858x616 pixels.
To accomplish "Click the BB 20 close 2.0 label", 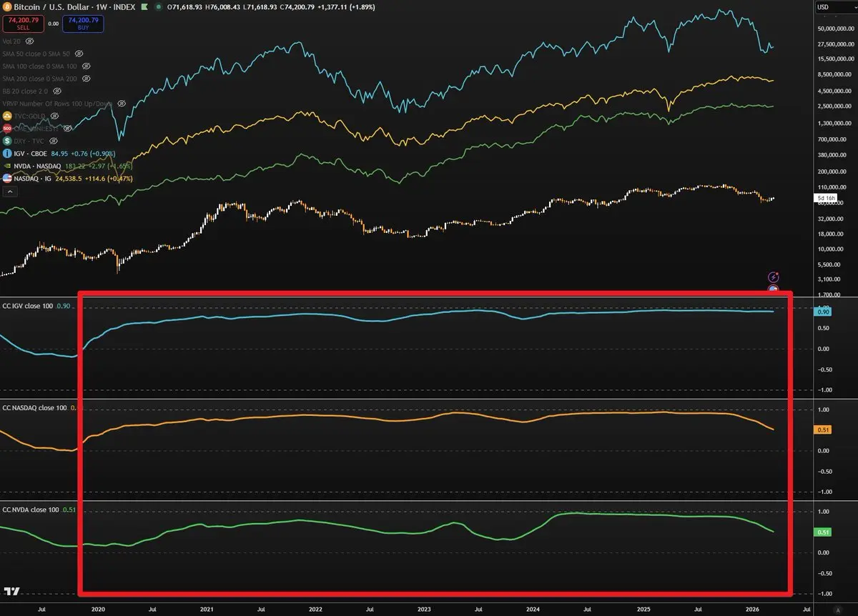I will tap(25, 91).
